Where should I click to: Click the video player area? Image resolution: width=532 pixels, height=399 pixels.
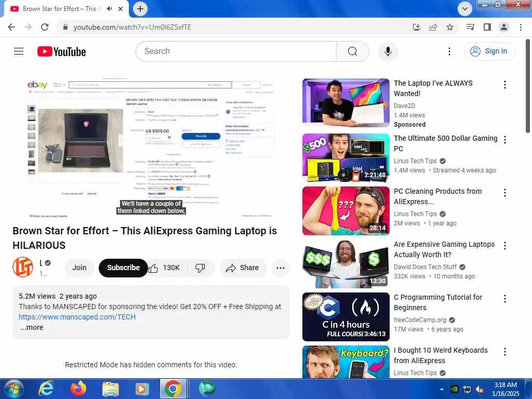(x=151, y=147)
